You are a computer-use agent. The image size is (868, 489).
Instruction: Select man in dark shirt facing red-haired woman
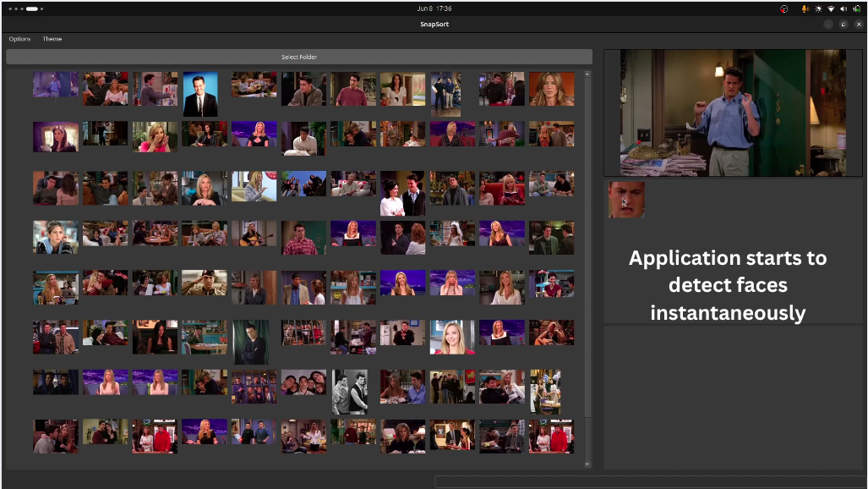click(x=403, y=238)
